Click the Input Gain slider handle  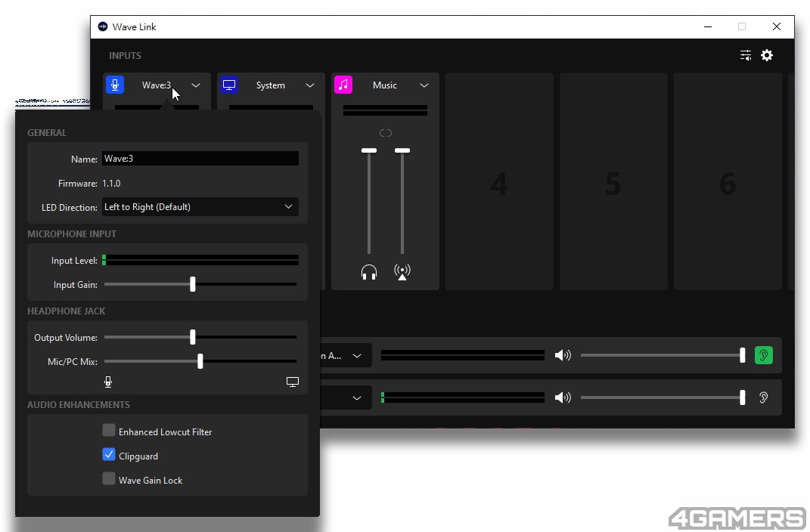point(193,284)
